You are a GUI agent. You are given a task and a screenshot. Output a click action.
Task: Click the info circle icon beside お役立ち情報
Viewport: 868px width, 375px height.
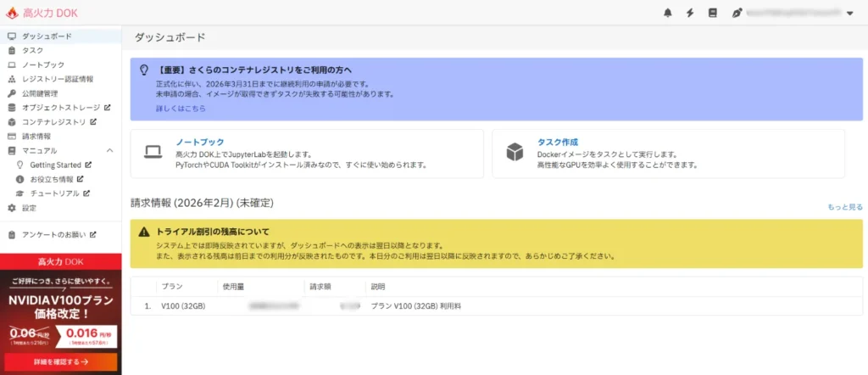20,180
